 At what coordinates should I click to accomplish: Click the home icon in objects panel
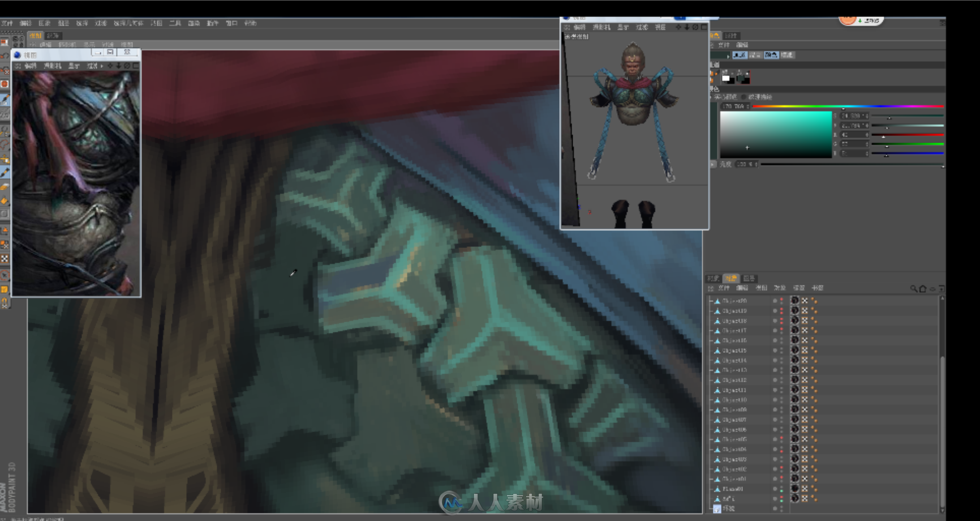click(x=923, y=289)
